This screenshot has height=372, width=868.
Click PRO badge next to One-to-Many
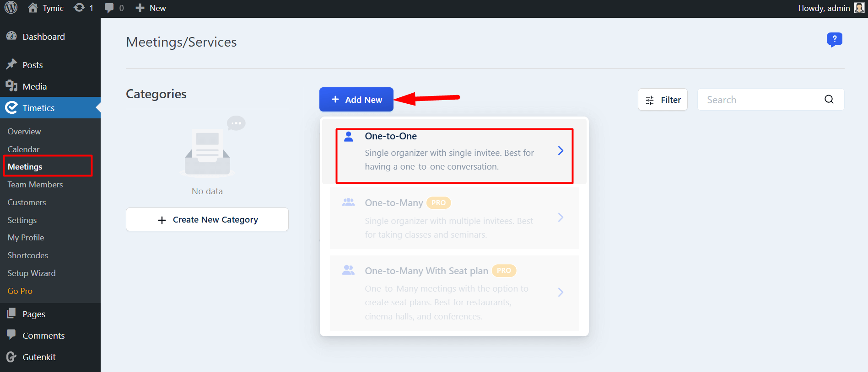click(x=438, y=202)
